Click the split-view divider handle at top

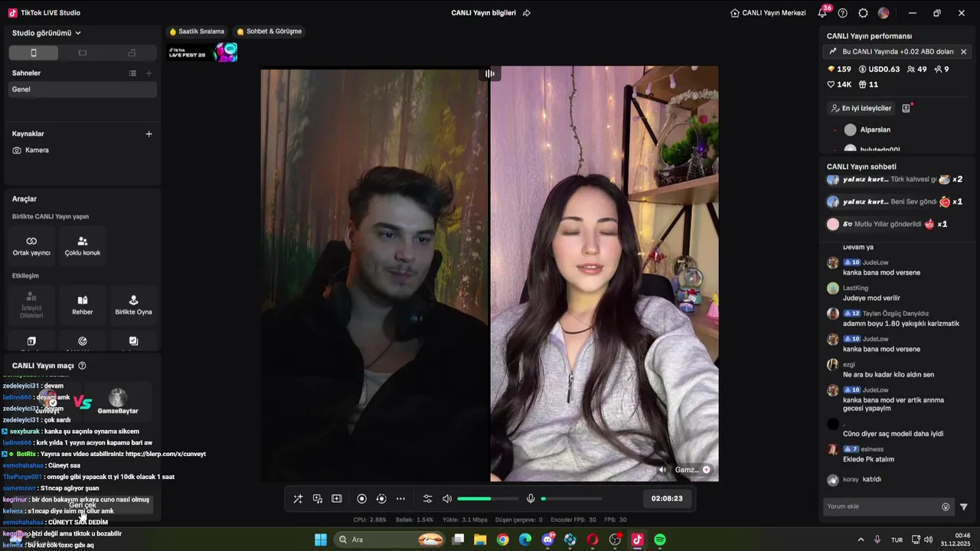[490, 73]
